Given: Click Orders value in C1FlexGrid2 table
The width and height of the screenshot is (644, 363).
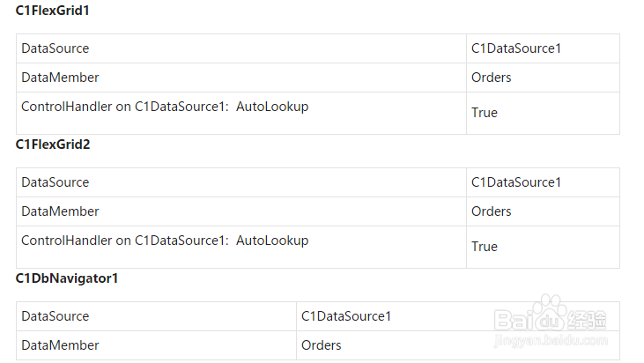Looking at the screenshot, I should point(492,211).
